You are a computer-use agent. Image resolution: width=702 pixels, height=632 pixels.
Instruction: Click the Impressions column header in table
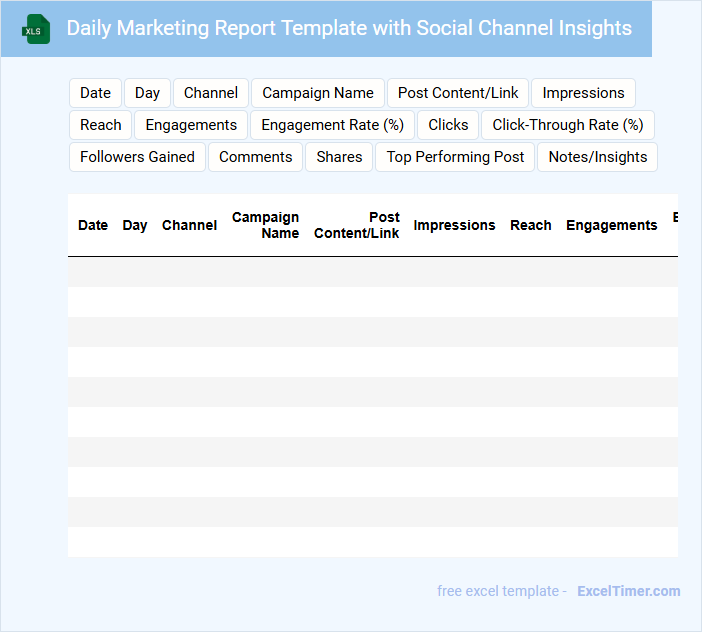pyautogui.click(x=454, y=225)
